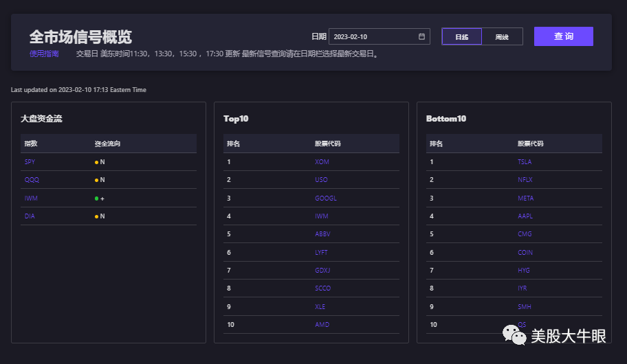The height and width of the screenshot is (364, 627).
Task: Click the 股票代码 header in Top10 table
Action: (327, 144)
